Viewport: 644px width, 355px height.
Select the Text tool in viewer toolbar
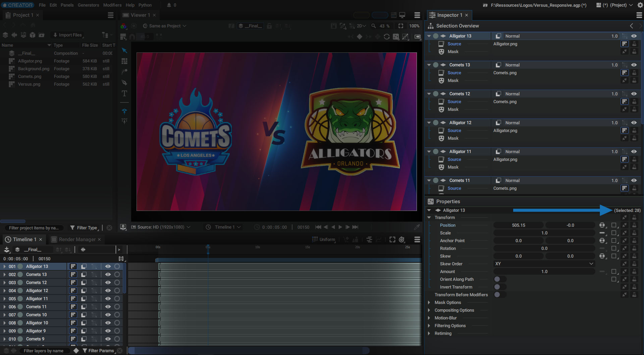tap(124, 93)
